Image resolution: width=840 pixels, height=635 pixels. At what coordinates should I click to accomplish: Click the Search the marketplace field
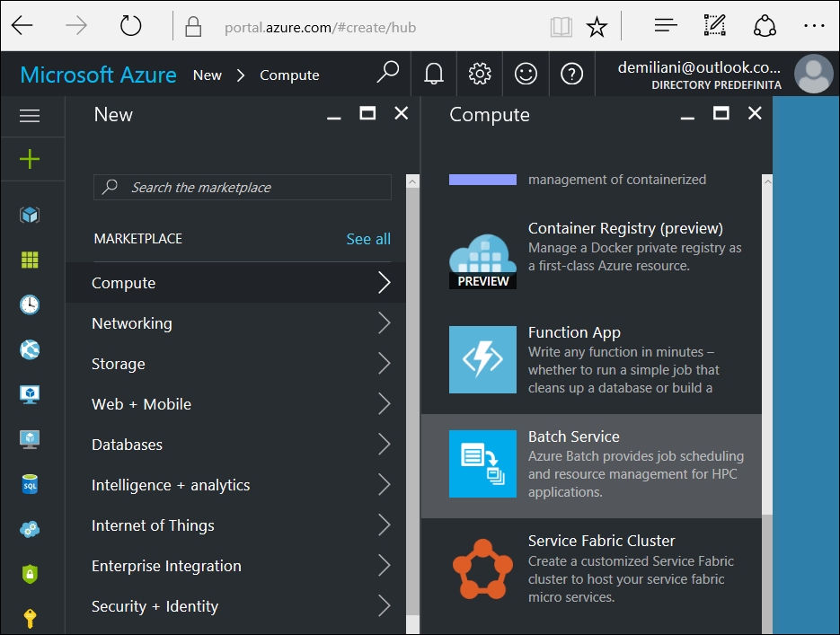243,188
